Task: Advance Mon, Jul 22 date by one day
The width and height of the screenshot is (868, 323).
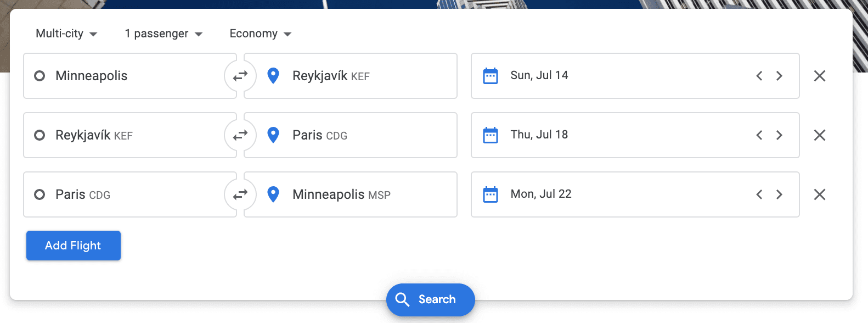Action: pos(779,194)
